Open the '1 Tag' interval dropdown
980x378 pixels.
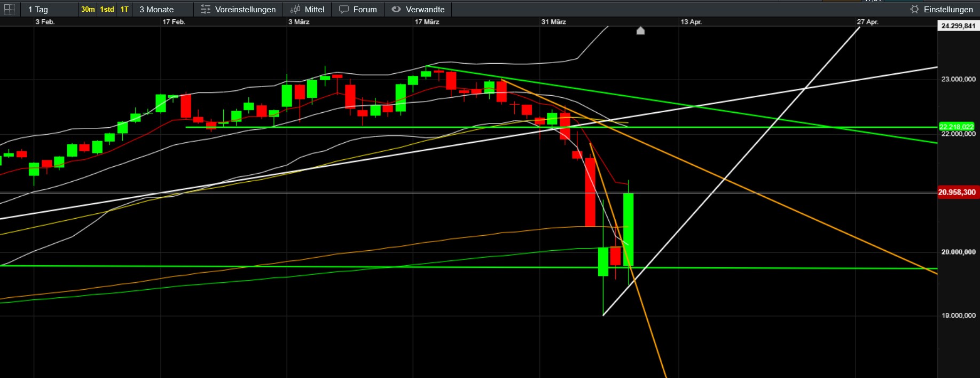point(49,9)
